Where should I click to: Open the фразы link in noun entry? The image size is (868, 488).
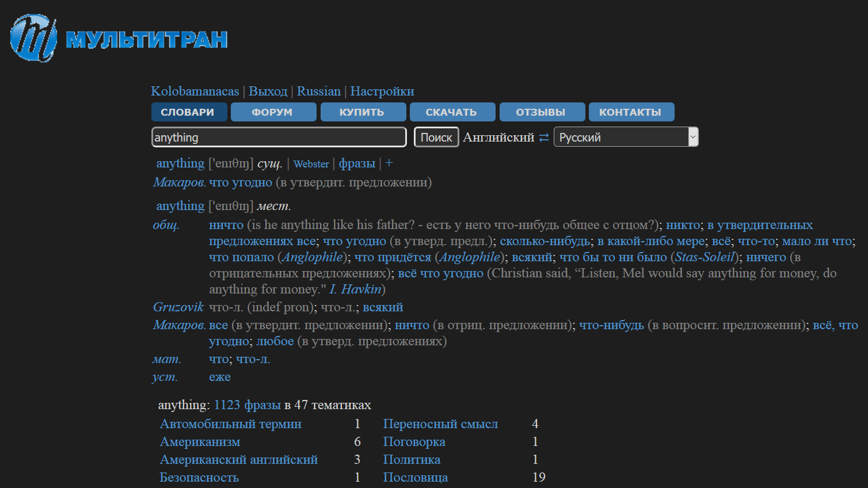point(357,163)
